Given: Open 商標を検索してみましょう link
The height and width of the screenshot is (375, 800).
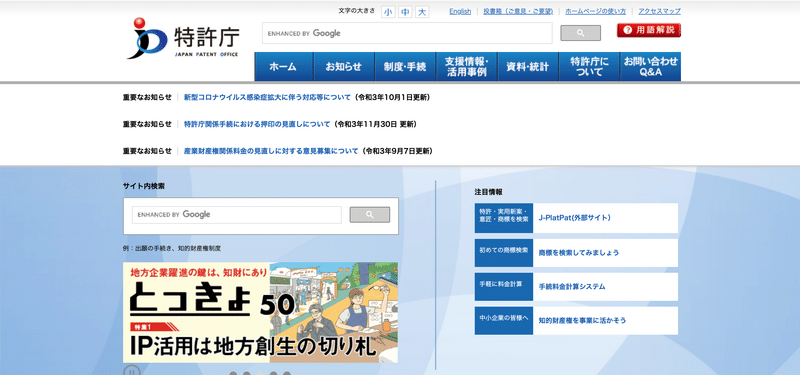Looking at the screenshot, I should [x=579, y=253].
